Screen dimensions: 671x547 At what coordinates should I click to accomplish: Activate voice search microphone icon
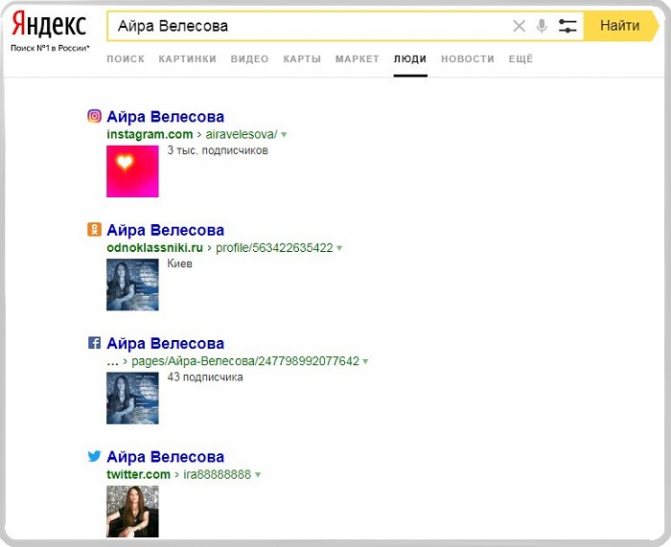541,26
